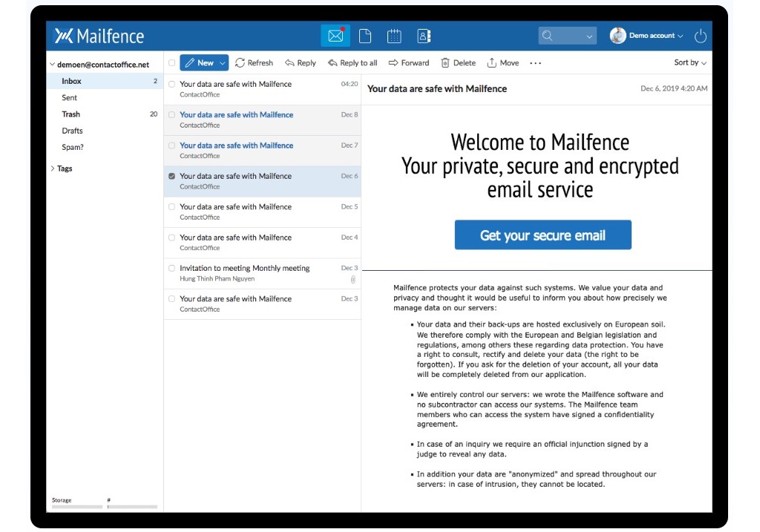760x532 pixels.
Task: Click the Delete trash toolbar button
Action: point(458,63)
